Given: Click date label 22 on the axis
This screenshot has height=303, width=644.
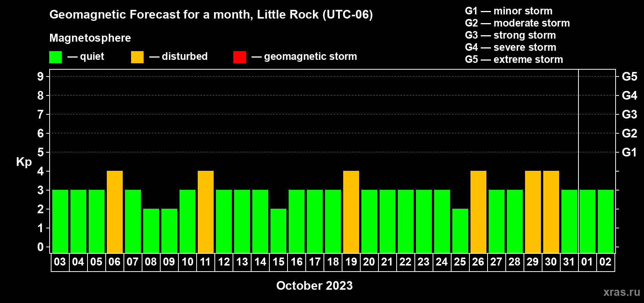Looking at the screenshot, I should pyautogui.click(x=405, y=262).
